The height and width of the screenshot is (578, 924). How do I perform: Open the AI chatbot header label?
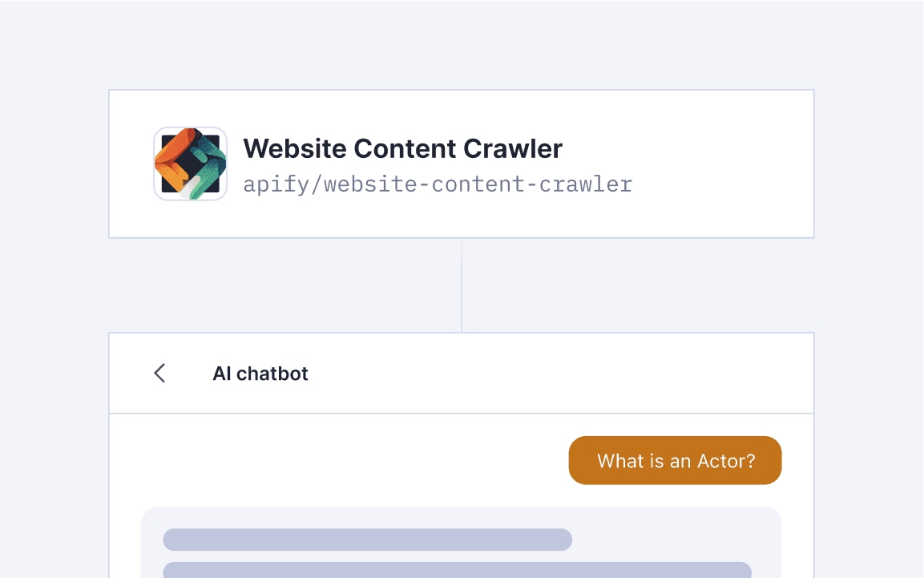(x=260, y=373)
